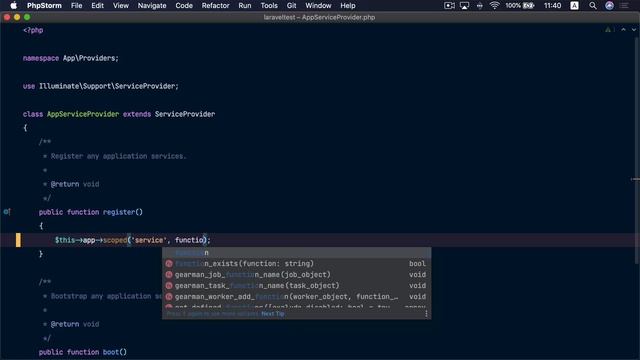This screenshot has height=360, width=640.
Task: Open the Window menu
Action: coord(318,6)
